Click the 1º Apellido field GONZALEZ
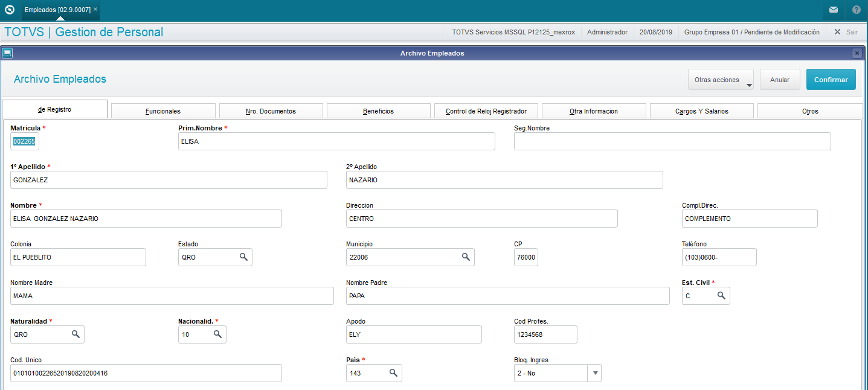 169,180
